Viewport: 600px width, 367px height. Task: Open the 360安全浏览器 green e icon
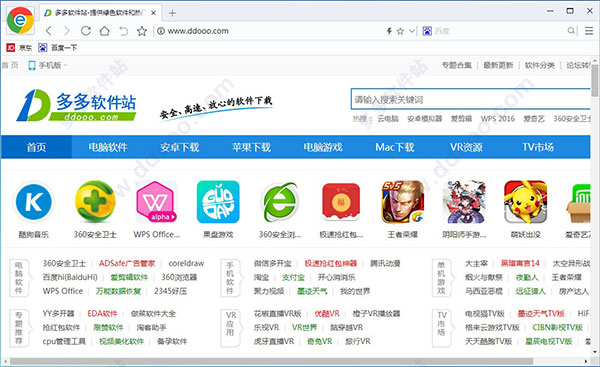click(x=280, y=202)
